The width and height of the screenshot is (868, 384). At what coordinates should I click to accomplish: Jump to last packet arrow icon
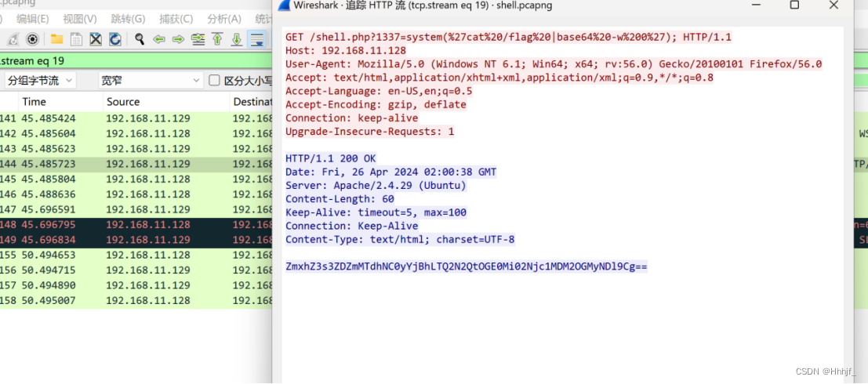(237, 39)
